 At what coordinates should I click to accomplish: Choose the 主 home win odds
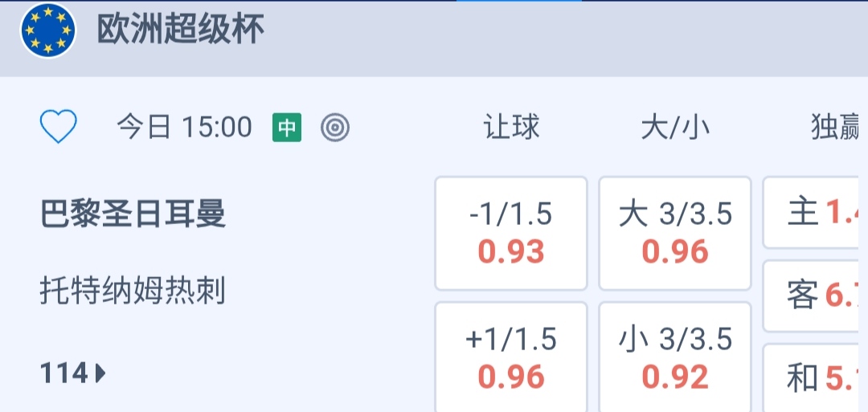pyautogui.click(x=815, y=213)
